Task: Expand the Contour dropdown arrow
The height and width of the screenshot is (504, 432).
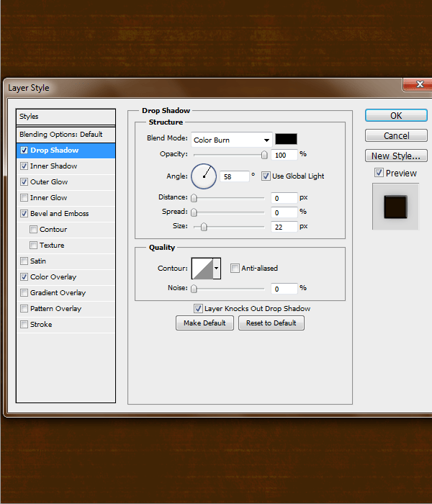Action: click(x=217, y=268)
